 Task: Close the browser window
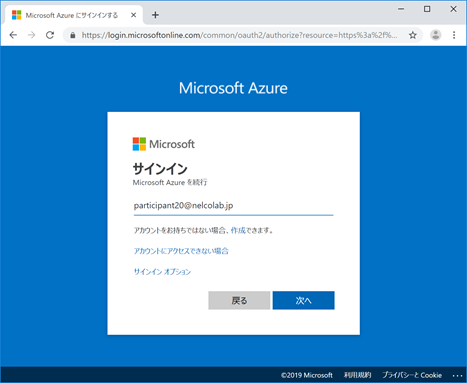[x=453, y=9]
